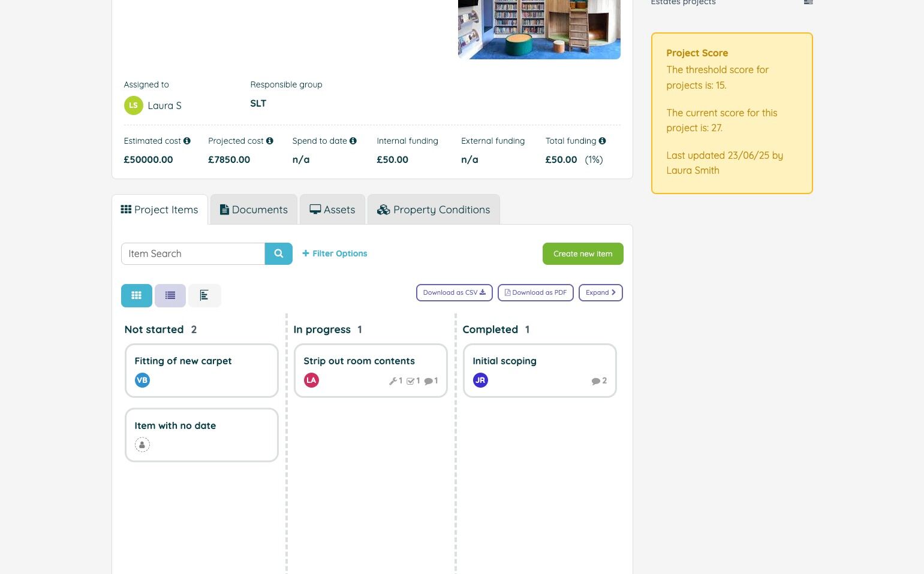This screenshot has height=574, width=924.
Task: Click the Completed column heading
Action: point(490,330)
